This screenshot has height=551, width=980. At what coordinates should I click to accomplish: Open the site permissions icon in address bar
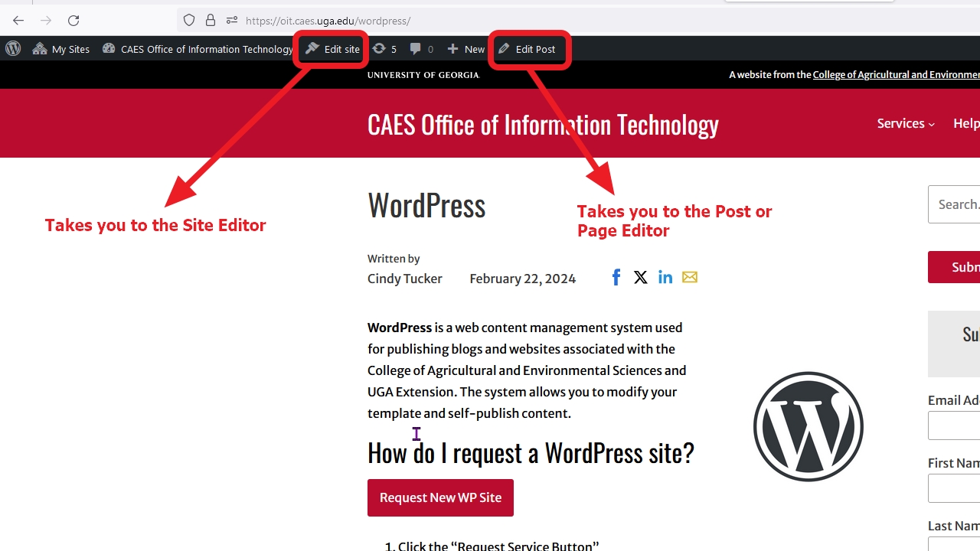[x=232, y=21]
